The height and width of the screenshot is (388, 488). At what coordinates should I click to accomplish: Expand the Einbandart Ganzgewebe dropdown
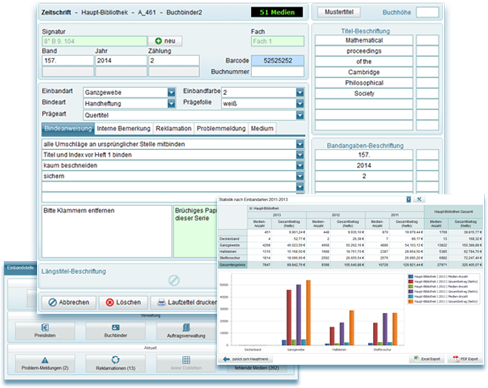[x=171, y=93]
